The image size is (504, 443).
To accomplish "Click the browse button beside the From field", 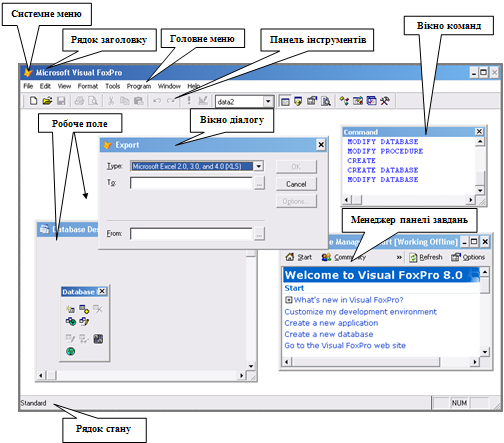I will [x=259, y=234].
